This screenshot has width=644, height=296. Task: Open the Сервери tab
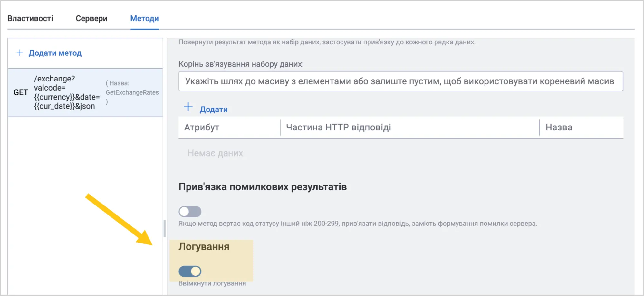pyautogui.click(x=91, y=18)
